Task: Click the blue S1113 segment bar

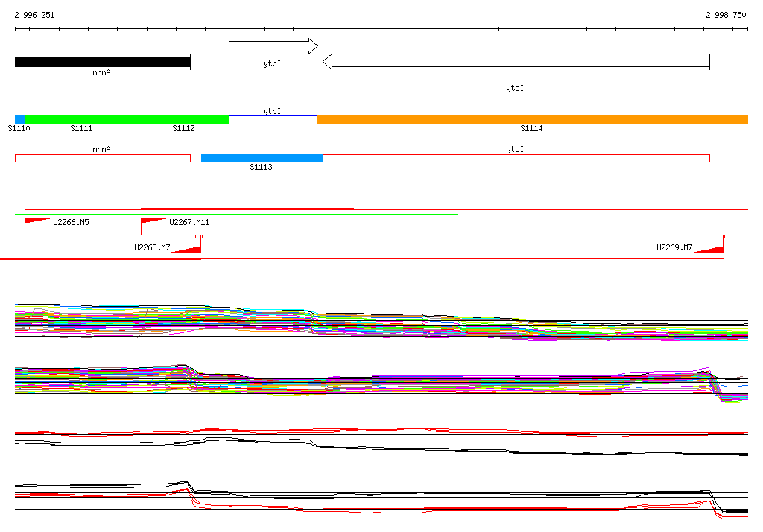Action: (x=262, y=158)
